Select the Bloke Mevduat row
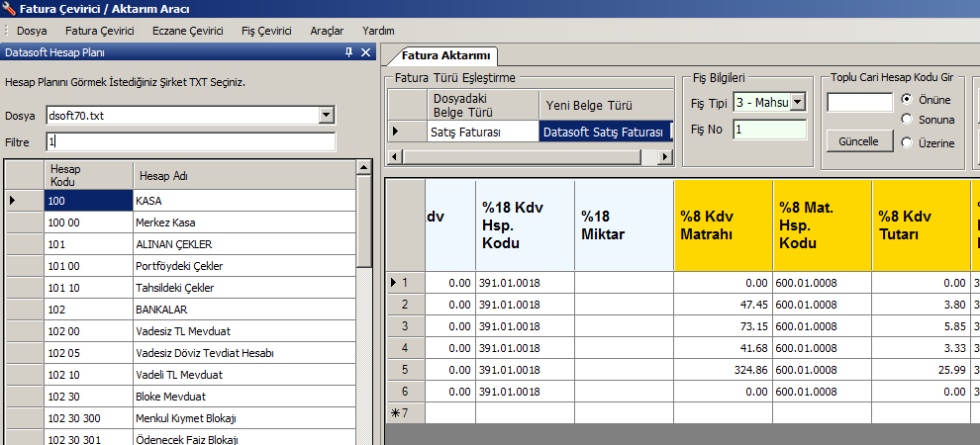 coord(181,397)
